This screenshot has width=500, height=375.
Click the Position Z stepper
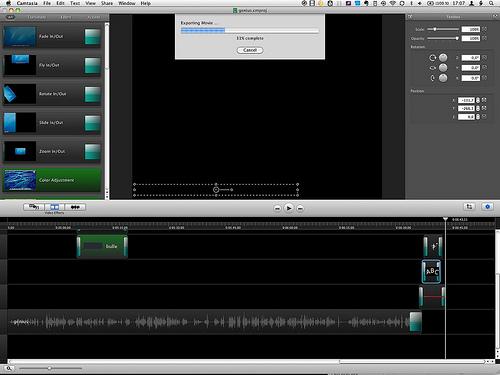[x=478, y=117]
